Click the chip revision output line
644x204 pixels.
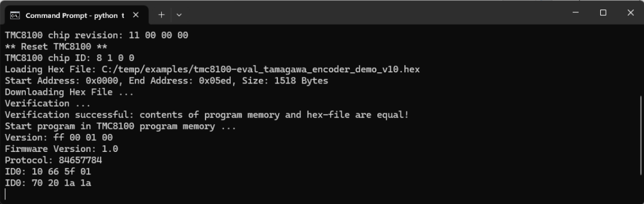[97, 35]
